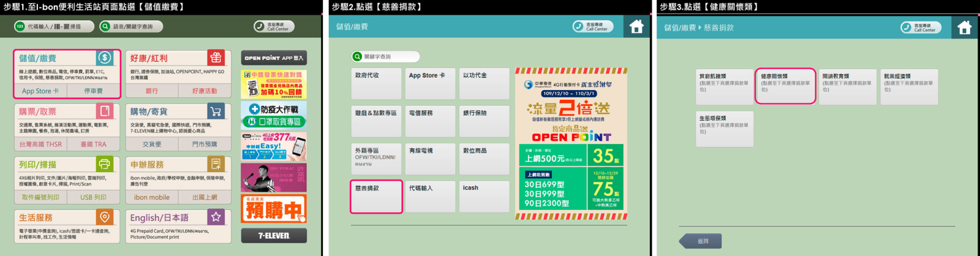The height and width of the screenshot is (256, 980).
Task: Select the 政府代收 tile
Action: pyautogui.click(x=376, y=84)
